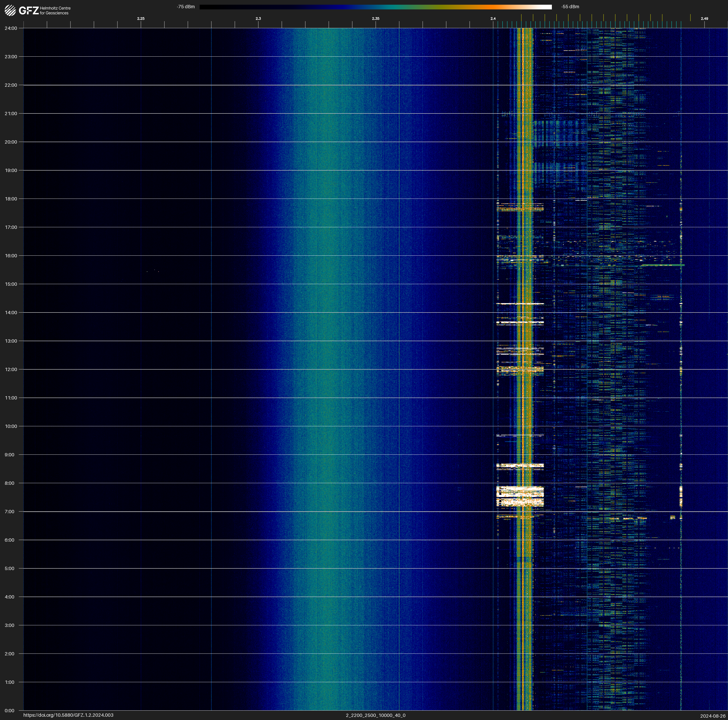The height and width of the screenshot is (720, 728).
Task: Click the 21:00 time axis label
Action: coord(11,113)
